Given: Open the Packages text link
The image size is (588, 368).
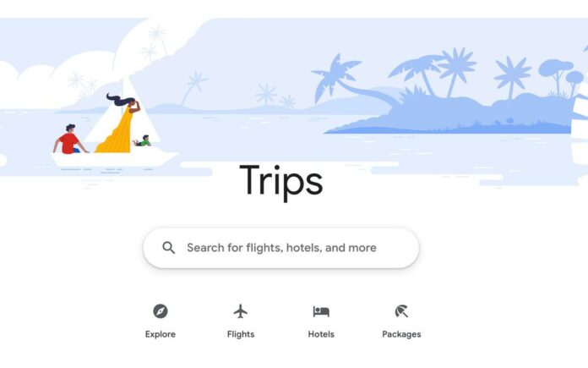Looking at the screenshot, I should (x=401, y=334).
